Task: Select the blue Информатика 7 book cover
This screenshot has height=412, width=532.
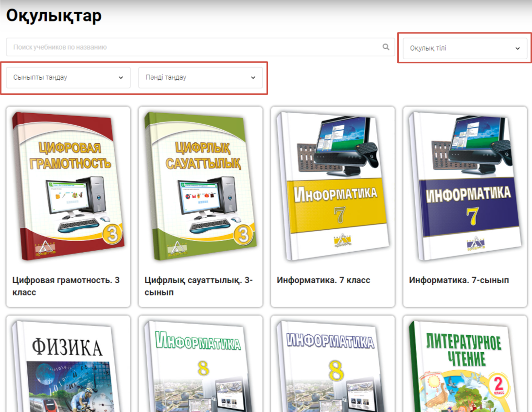Action: [465, 187]
